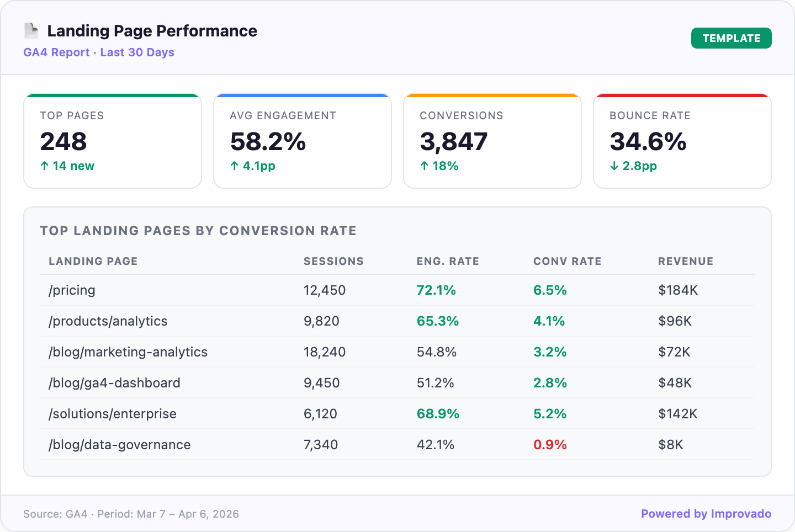795x532 pixels.
Task: Sort table by the Sessions column header
Action: [x=333, y=261]
